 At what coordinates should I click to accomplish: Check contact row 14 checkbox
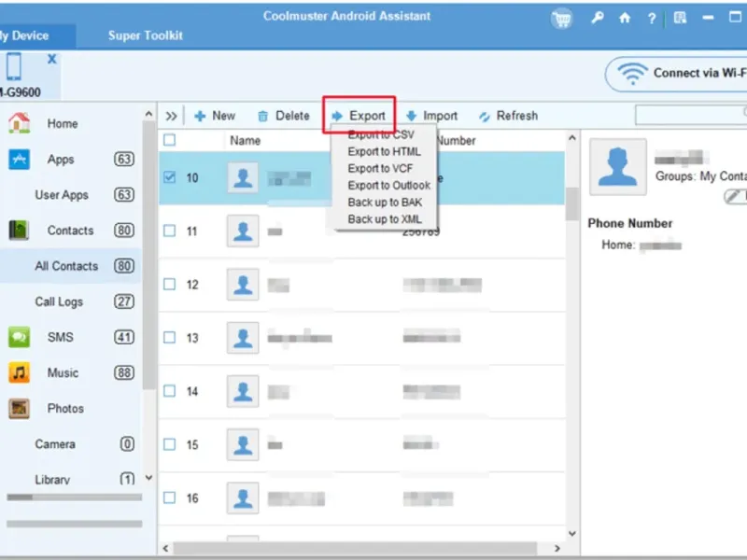(169, 391)
